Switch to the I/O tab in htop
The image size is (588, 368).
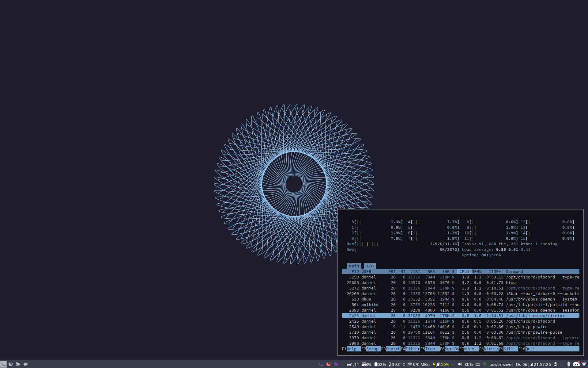coord(370,266)
